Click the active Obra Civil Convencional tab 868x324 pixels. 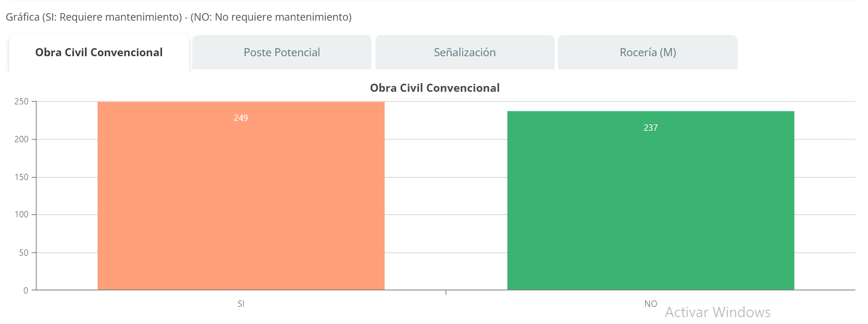pos(99,53)
